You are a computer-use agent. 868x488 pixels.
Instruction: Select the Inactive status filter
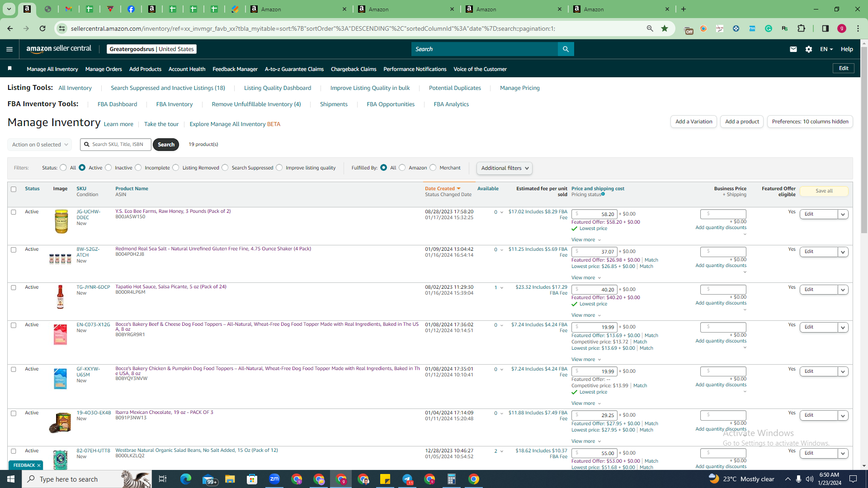(x=108, y=168)
